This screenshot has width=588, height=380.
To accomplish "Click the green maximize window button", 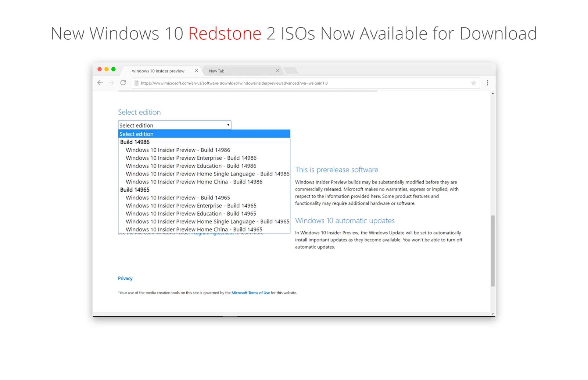I will [x=114, y=69].
